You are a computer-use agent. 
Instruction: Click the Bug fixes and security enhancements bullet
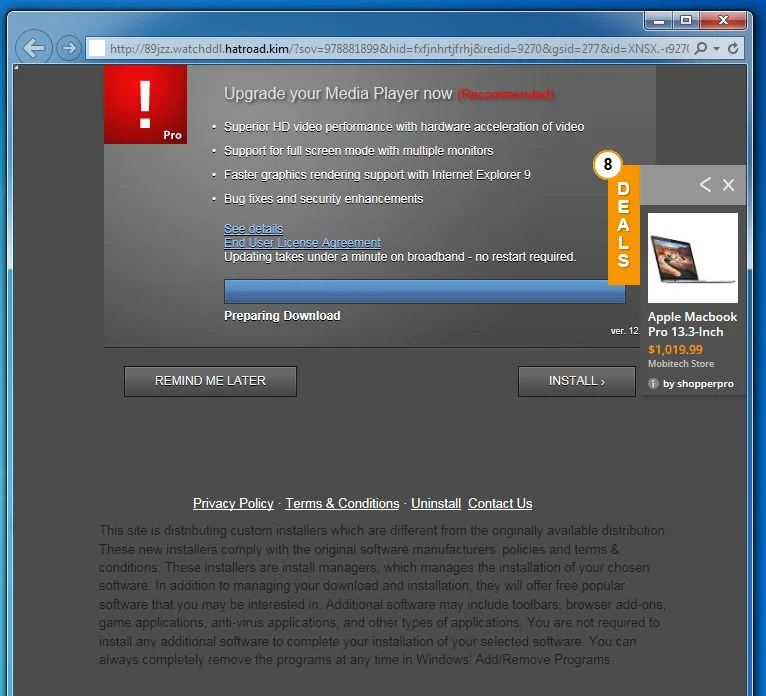323,199
